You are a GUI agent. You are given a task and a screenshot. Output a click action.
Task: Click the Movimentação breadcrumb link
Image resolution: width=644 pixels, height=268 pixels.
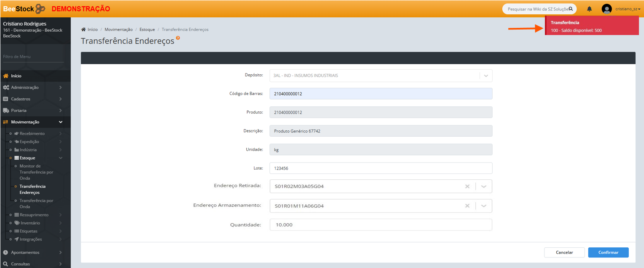tap(119, 30)
